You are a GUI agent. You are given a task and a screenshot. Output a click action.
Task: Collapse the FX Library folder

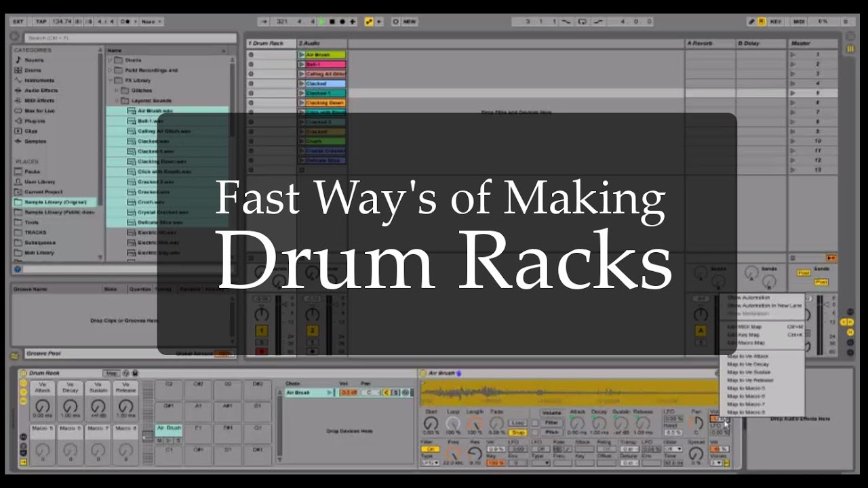[111, 80]
